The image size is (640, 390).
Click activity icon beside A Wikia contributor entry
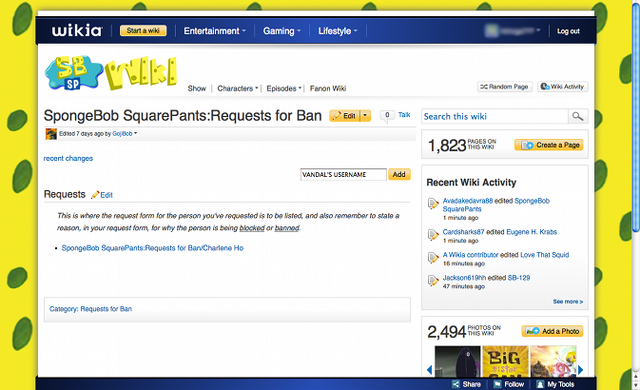(x=433, y=257)
